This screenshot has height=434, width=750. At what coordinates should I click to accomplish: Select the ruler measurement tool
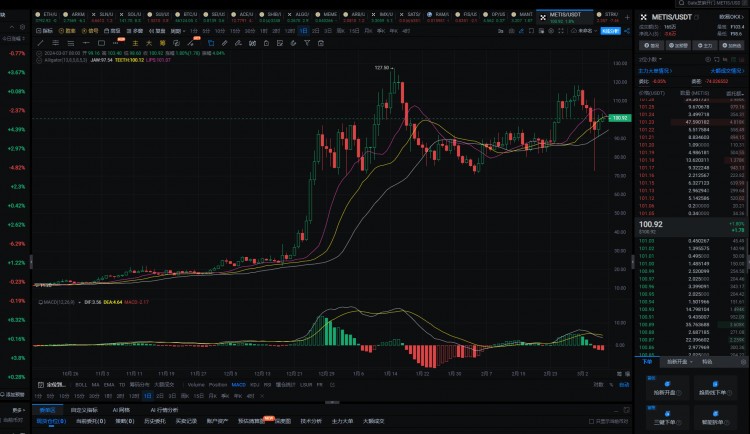click(x=224, y=43)
